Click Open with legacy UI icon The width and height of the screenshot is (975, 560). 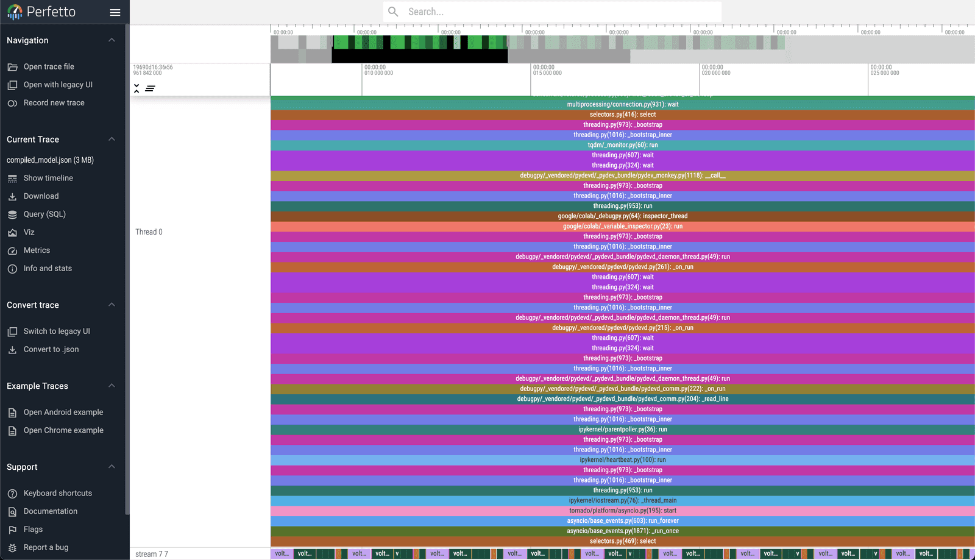point(12,85)
